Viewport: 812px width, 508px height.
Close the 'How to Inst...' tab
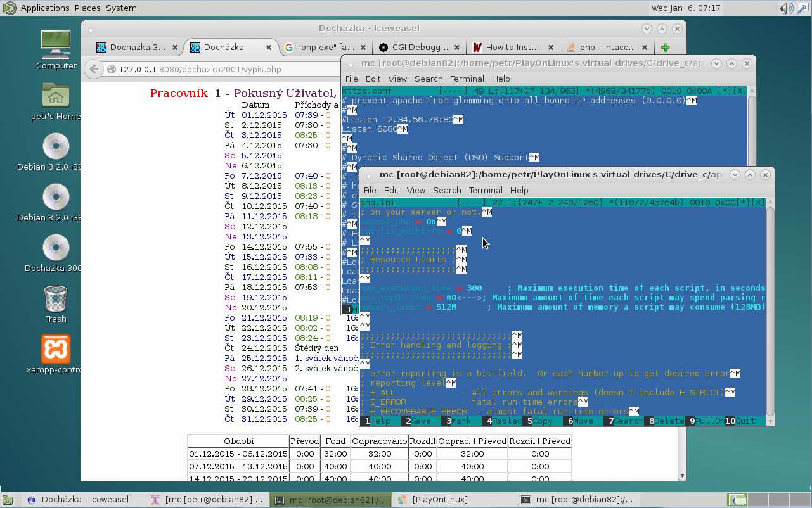(551, 48)
